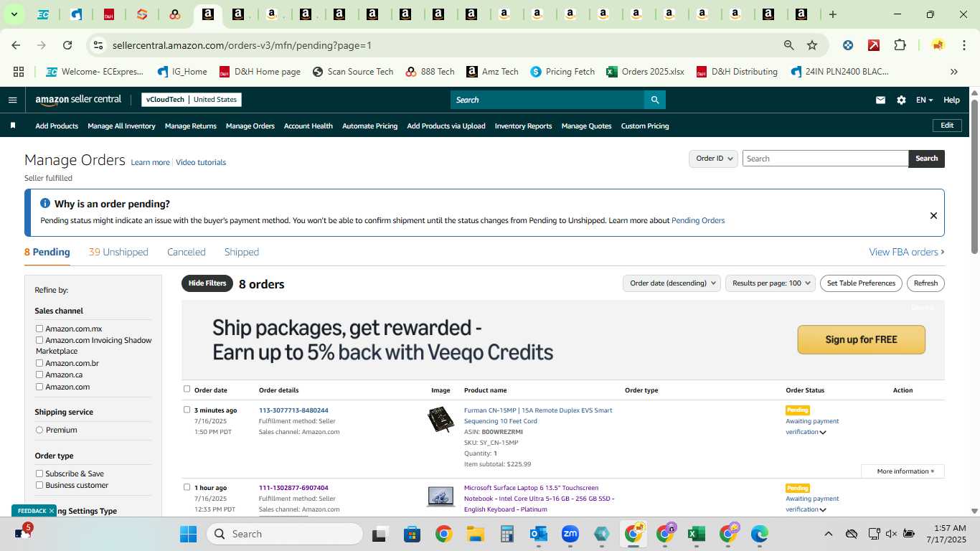Viewport: 980px width, 551px height.
Task: Open the Results per page dropdown
Action: coord(771,283)
